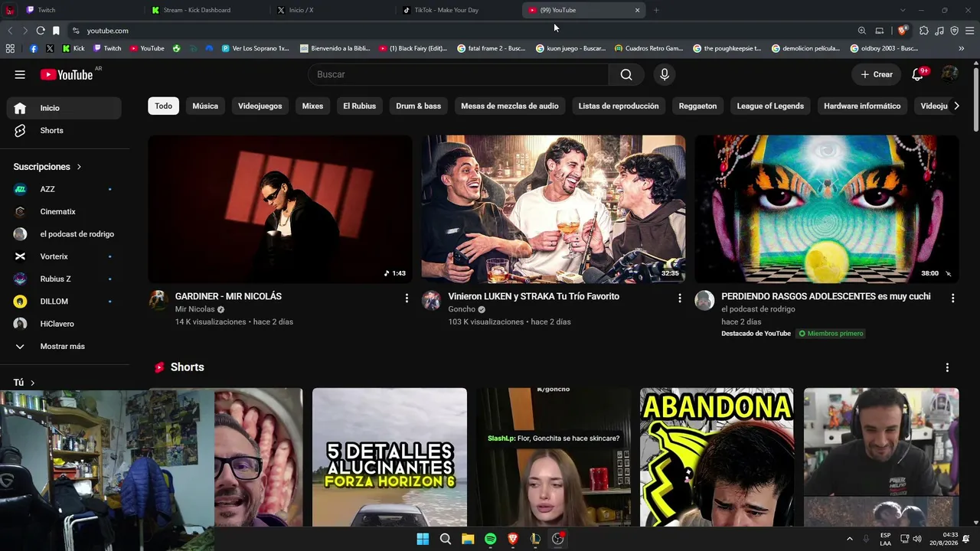Expand the Tú section chevron
This screenshot has height=551, width=980.
pyautogui.click(x=32, y=383)
